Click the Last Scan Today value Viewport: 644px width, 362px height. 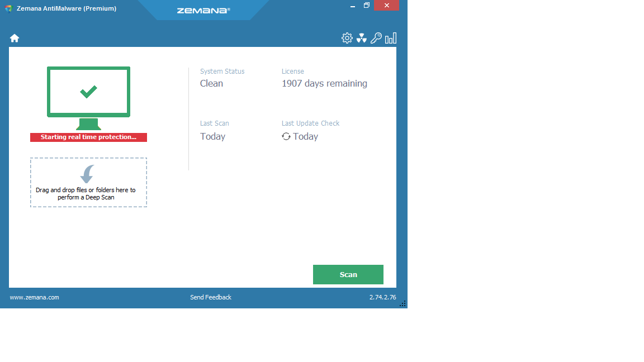click(213, 136)
